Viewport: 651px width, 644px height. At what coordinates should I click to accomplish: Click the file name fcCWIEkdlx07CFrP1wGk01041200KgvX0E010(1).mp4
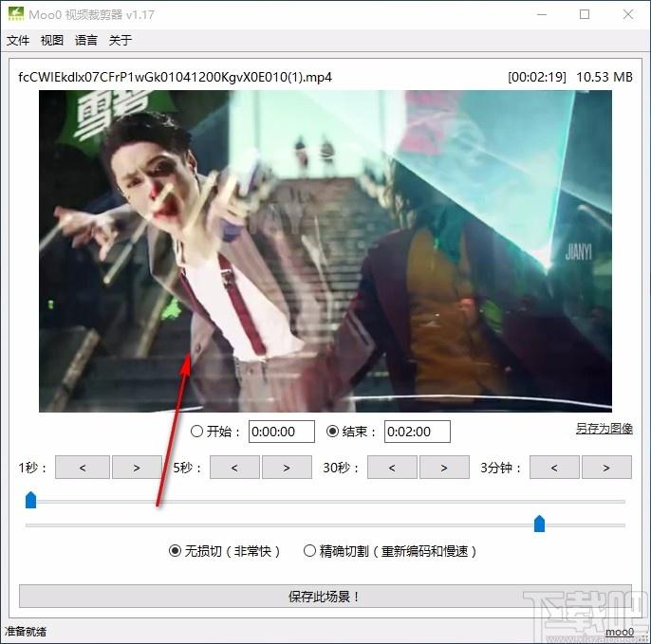click(175, 77)
